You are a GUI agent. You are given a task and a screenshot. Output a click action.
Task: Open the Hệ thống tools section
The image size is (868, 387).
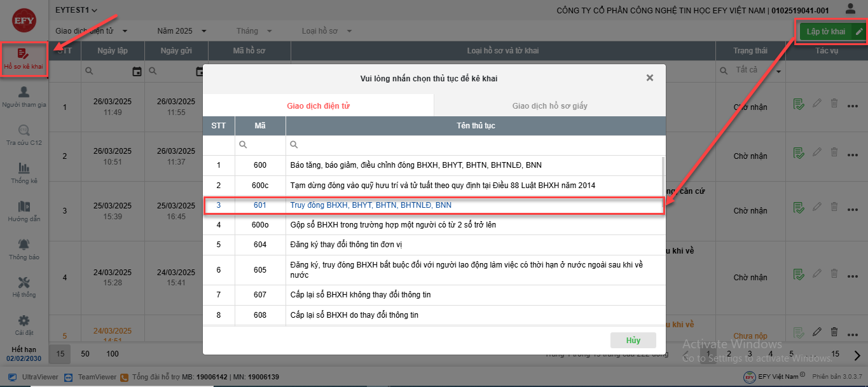pos(24,287)
